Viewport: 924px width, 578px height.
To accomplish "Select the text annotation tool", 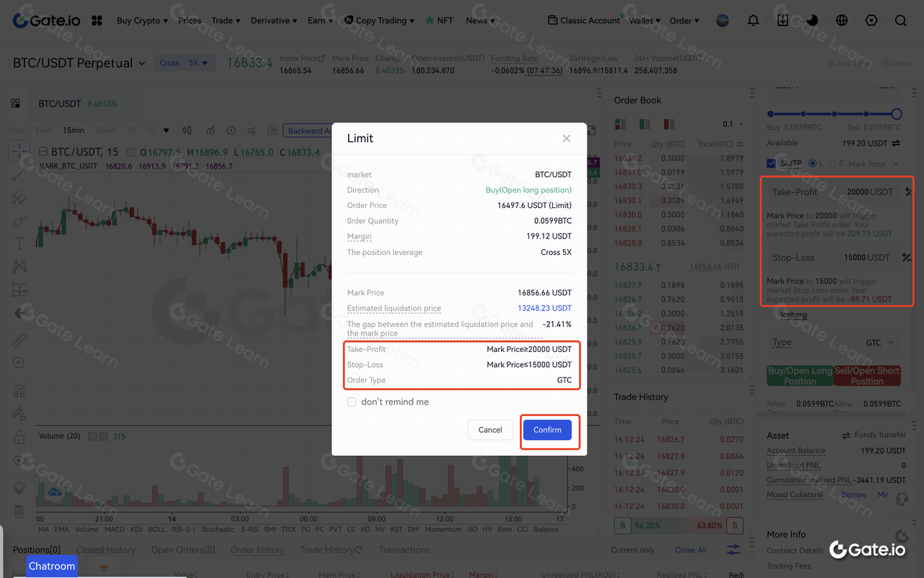I will [19, 243].
